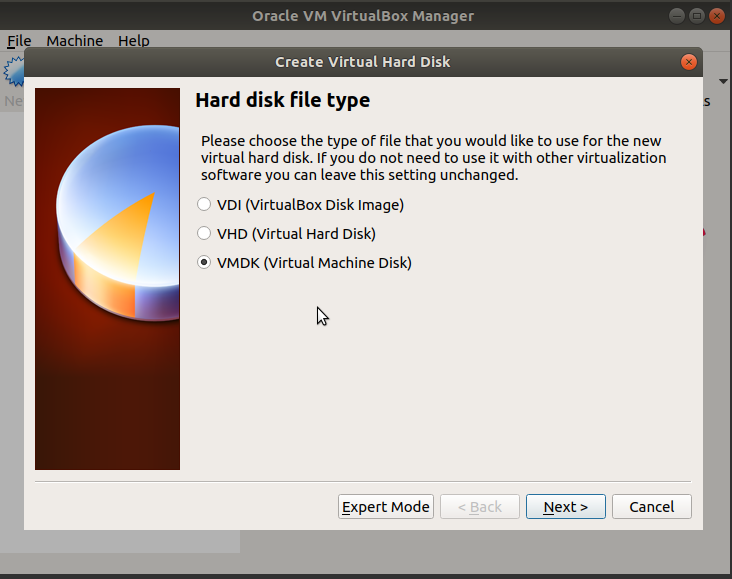Image resolution: width=732 pixels, height=579 pixels.
Task: Click the Create Virtual Hard Disk title bar
Action: pos(362,62)
